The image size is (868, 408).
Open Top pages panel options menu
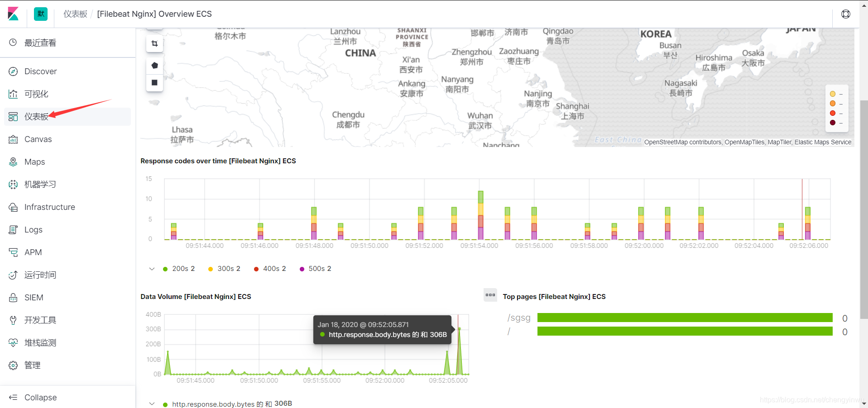click(x=490, y=295)
